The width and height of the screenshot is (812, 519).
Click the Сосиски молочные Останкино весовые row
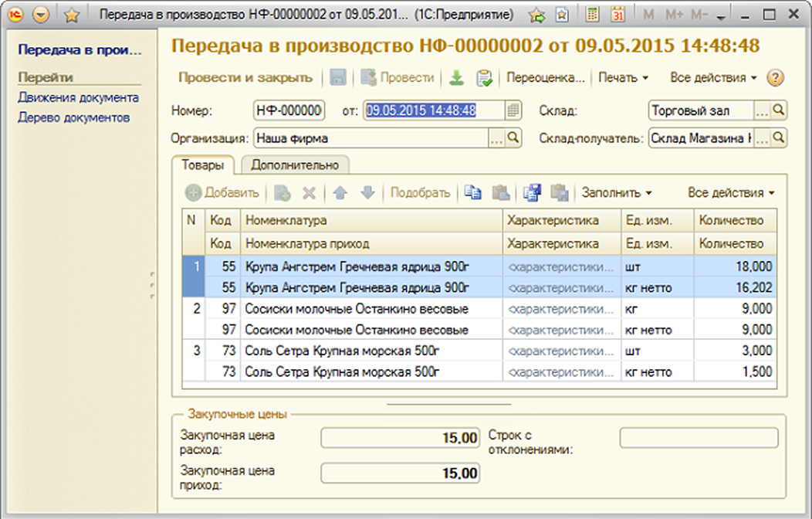(357, 309)
